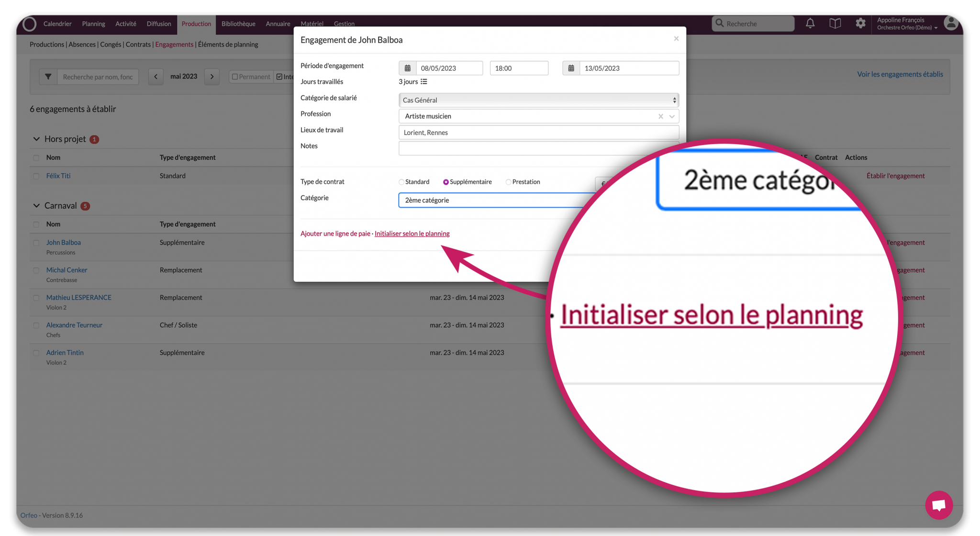This screenshot has width=980, height=536.
Task: Click the engagement end date field
Action: [x=629, y=68]
